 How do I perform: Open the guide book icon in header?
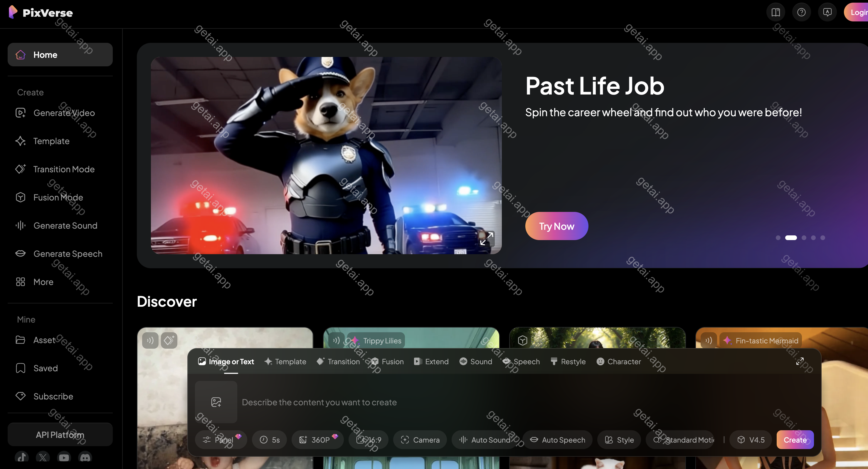[x=776, y=12]
